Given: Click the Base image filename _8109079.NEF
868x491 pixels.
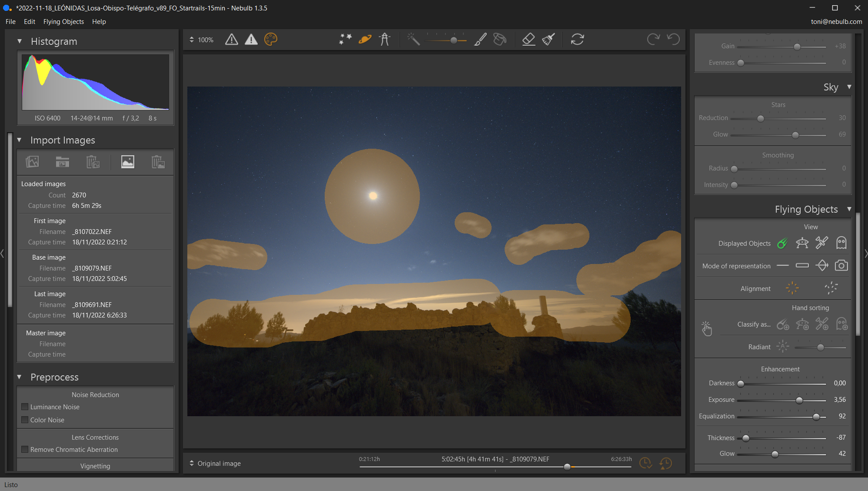Looking at the screenshot, I should click(x=92, y=268).
